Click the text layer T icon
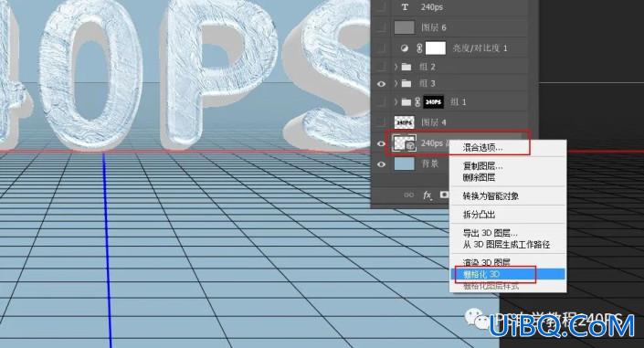The width and height of the screenshot is (644, 348). click(x=405, y=7)
